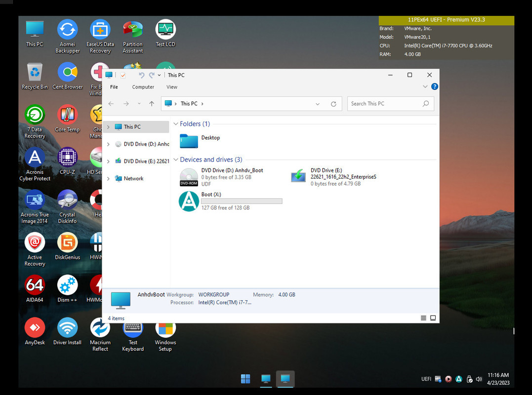This screenshot has width=532, height=395.
Task: Open EaseUS Data Recovery desktop icon
Action: (100, 36)
